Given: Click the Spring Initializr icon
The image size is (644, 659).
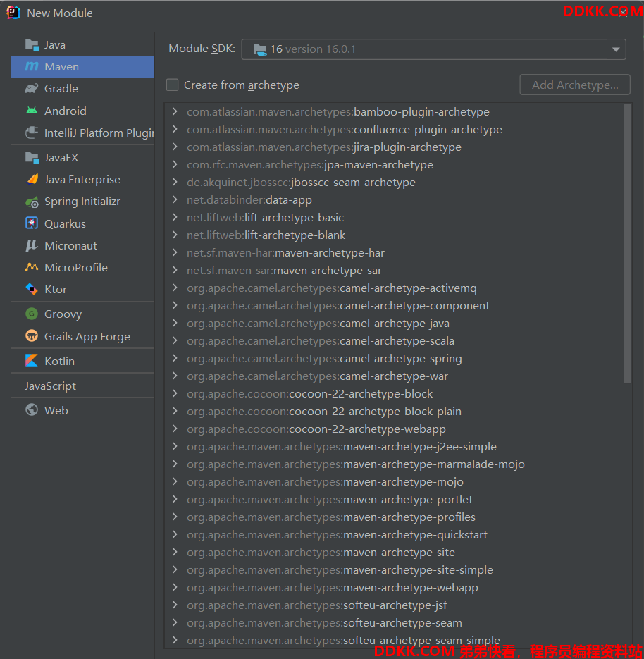Looking at the screenshot, I should 32,202.
